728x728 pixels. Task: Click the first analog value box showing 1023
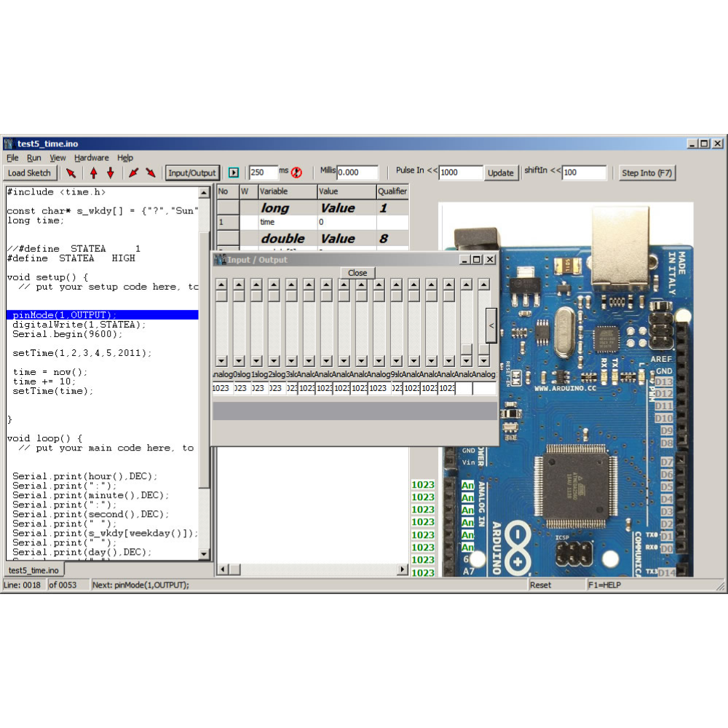coord(221,388)
